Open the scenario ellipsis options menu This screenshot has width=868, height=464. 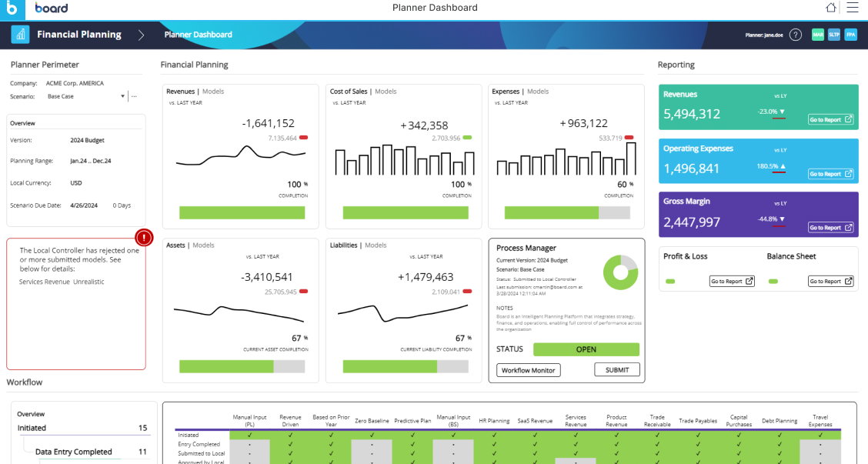(133, 95)
